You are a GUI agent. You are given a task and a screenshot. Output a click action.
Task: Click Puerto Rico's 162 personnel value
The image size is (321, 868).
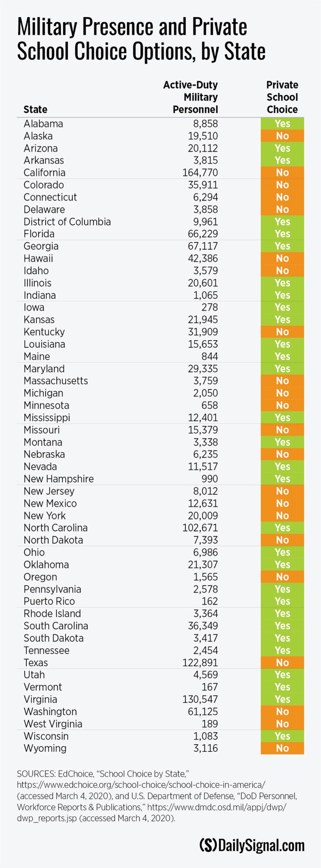point(209,601)
